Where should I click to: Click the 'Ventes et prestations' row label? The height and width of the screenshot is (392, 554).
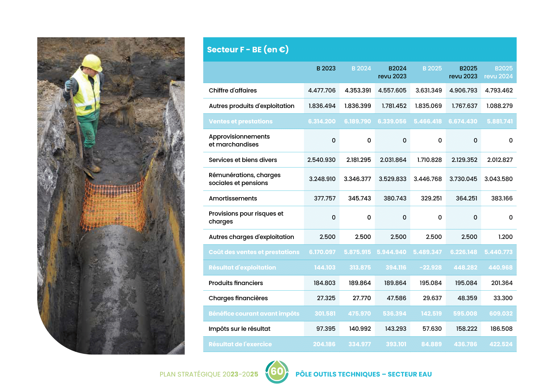click(x=240, y=121)
